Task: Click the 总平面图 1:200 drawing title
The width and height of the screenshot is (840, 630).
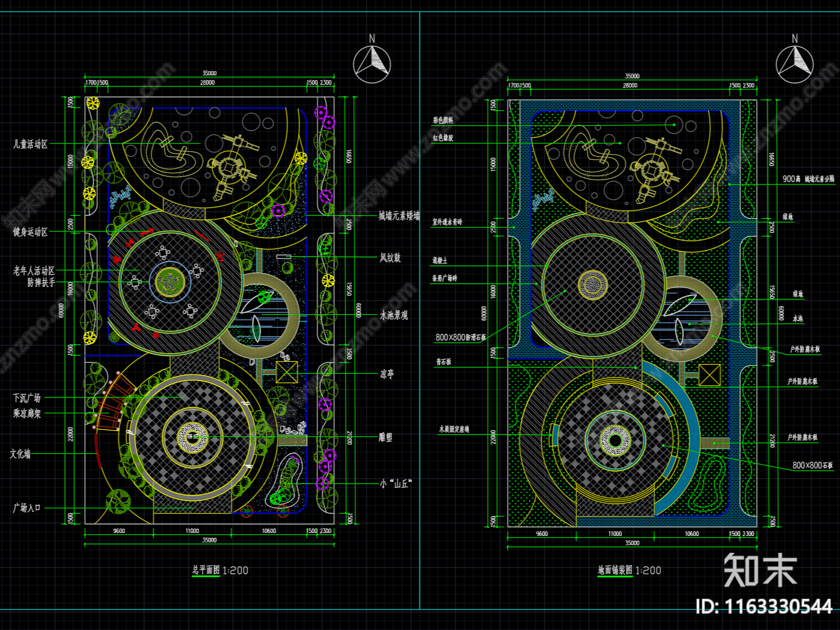Action: click(220, 570)
